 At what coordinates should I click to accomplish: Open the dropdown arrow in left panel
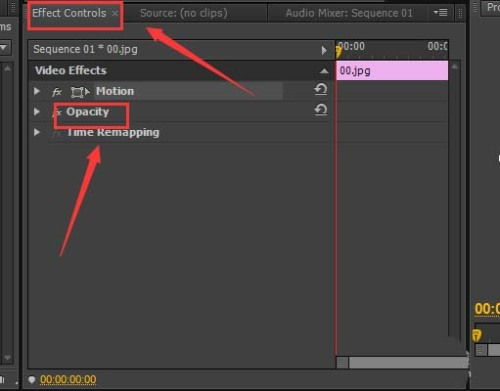(x=4, y=48)
